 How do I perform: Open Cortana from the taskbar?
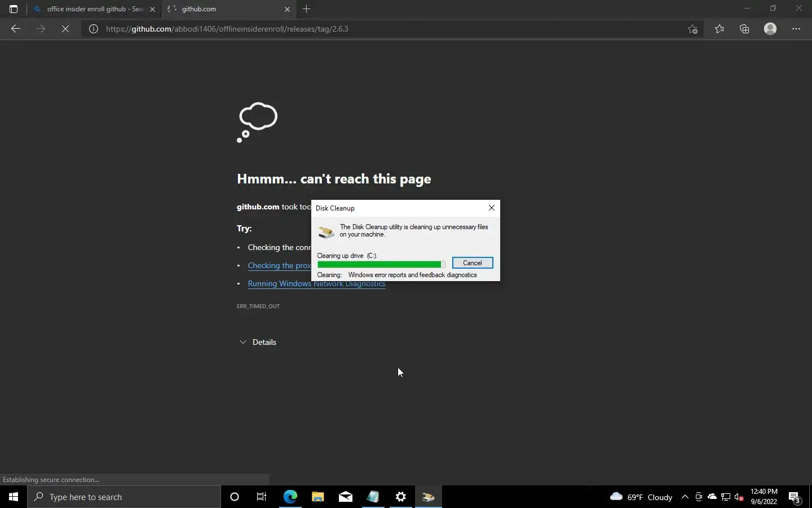click(x=235, y=497)
